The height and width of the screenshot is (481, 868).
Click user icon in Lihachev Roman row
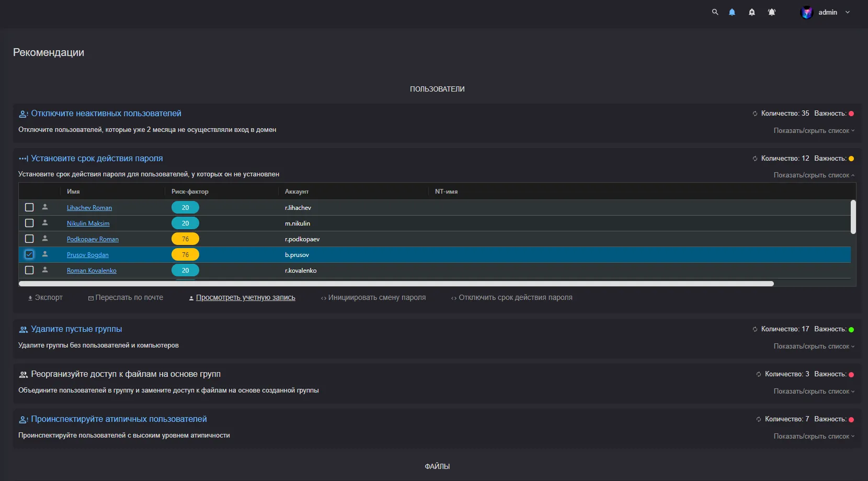pos(45,207)
